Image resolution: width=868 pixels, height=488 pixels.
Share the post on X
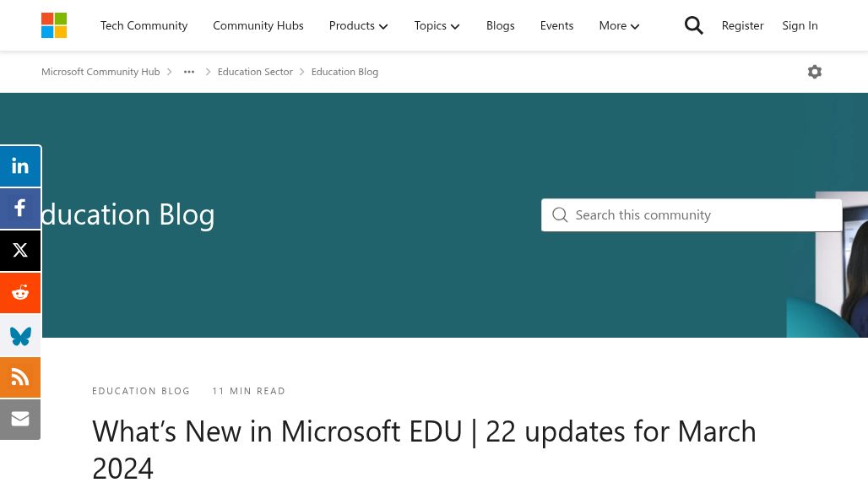[x=20, y=251]
